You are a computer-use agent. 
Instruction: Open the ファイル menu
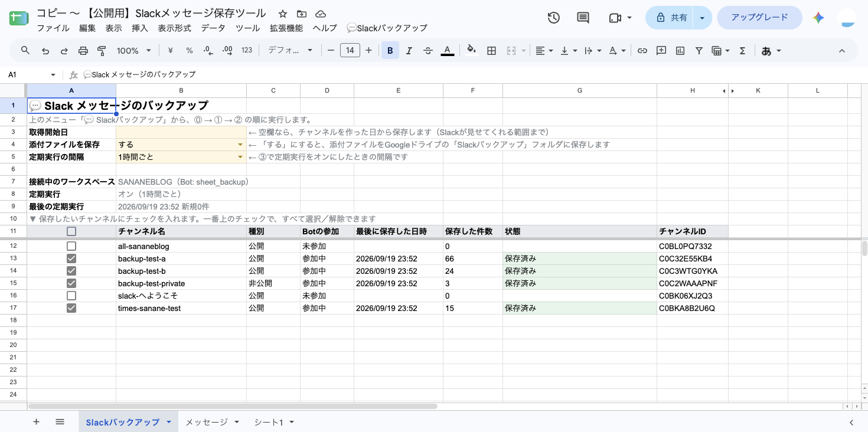[53, 28]
